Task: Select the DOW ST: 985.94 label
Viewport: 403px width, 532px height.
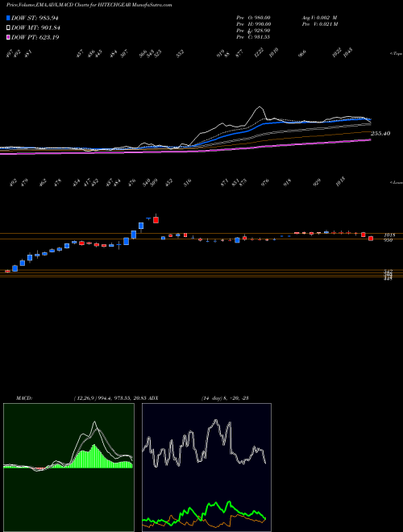Action: point(35,18)
